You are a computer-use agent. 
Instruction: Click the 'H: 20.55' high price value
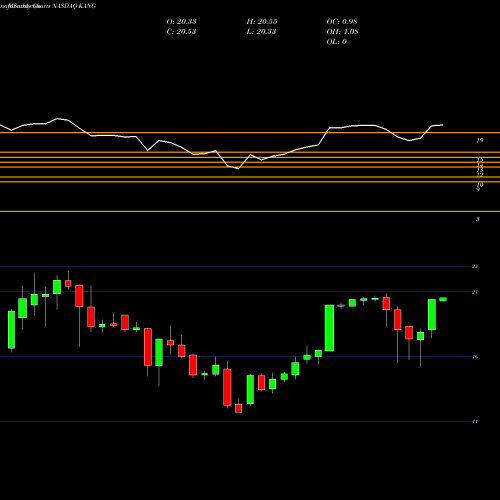point(262,21)
